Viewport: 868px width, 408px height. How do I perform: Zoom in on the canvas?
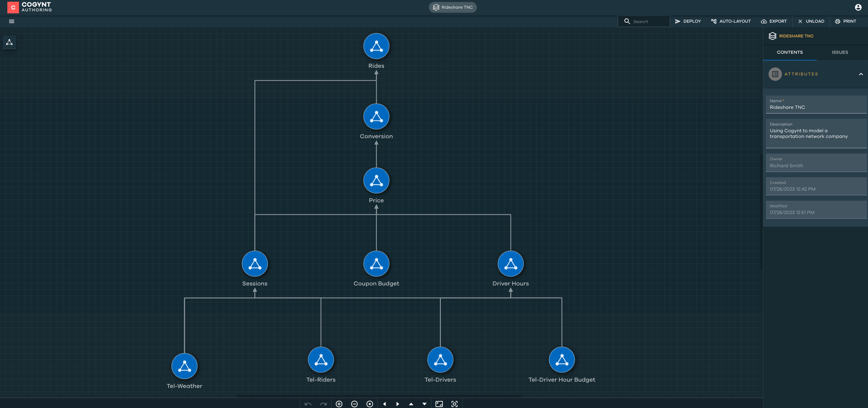click(x=339, y=404)
